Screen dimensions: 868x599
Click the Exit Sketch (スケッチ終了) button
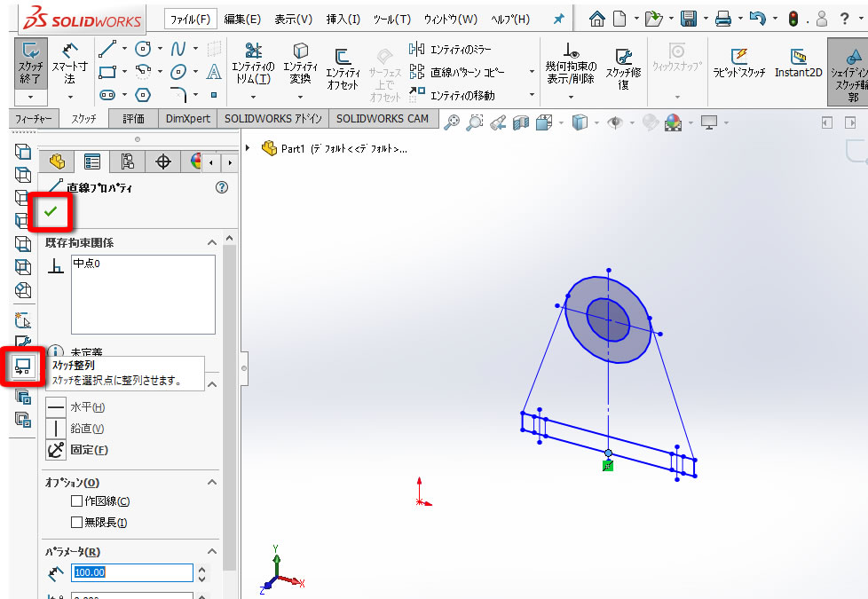coord(30,63)
